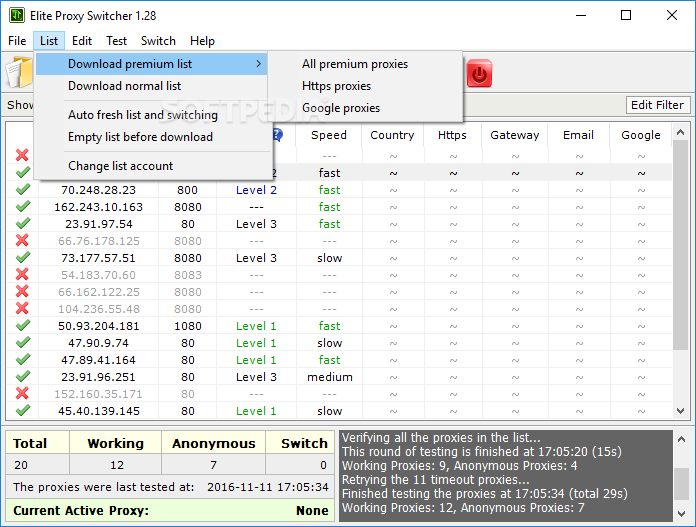Open the Edit menu
The image size is (696, 527).
[x=82, y=41]
